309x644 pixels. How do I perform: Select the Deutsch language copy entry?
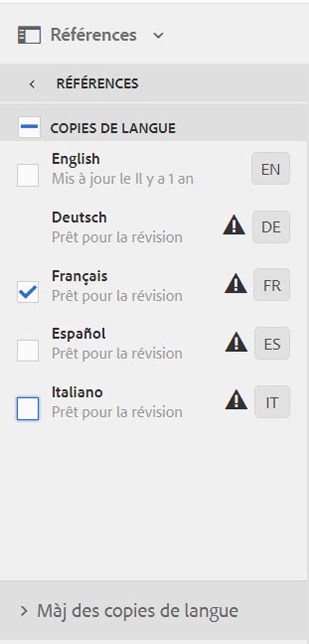coord(117,226)
